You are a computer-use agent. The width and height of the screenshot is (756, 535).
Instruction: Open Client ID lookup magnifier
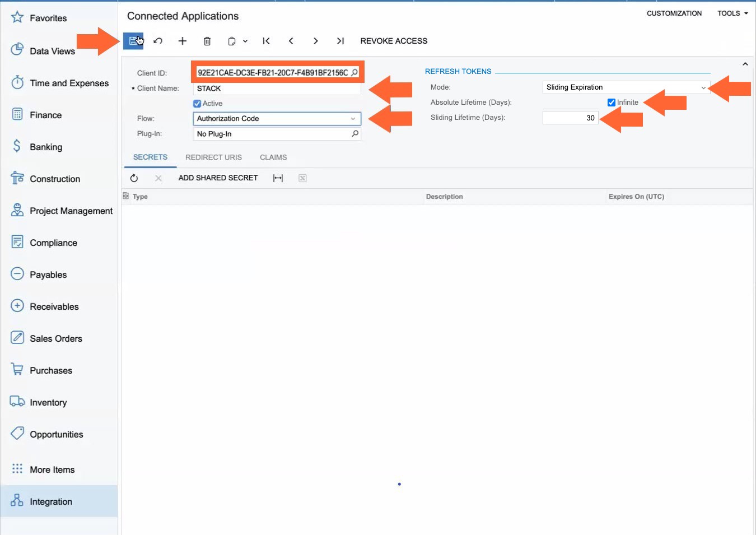coord(354,72)
